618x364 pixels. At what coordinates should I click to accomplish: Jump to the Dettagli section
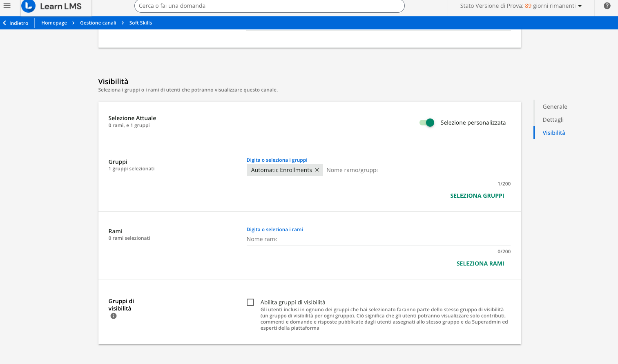(x=553, y=120)
